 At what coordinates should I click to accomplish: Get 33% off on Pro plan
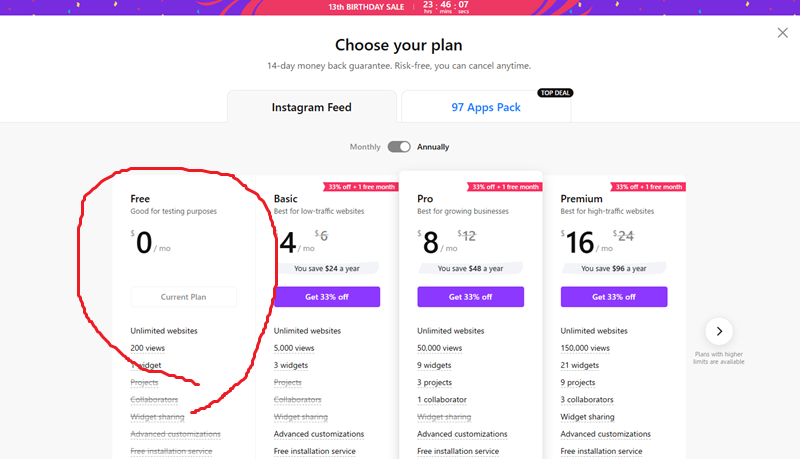(x=470, y=297)
